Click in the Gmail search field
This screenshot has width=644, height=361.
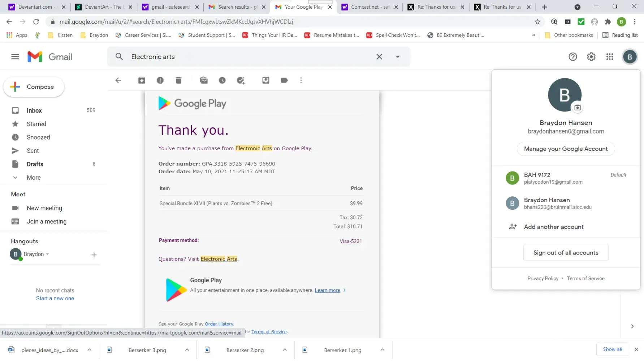coord(249,57)
